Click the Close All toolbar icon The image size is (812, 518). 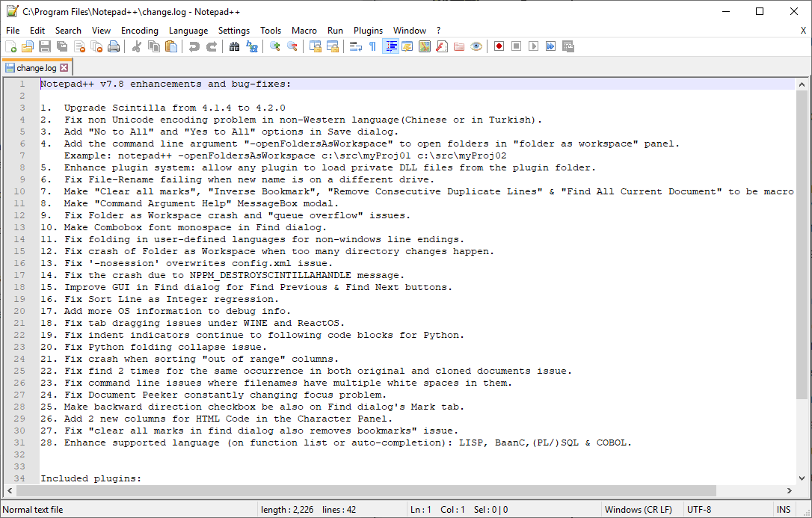tap(96, 46)
